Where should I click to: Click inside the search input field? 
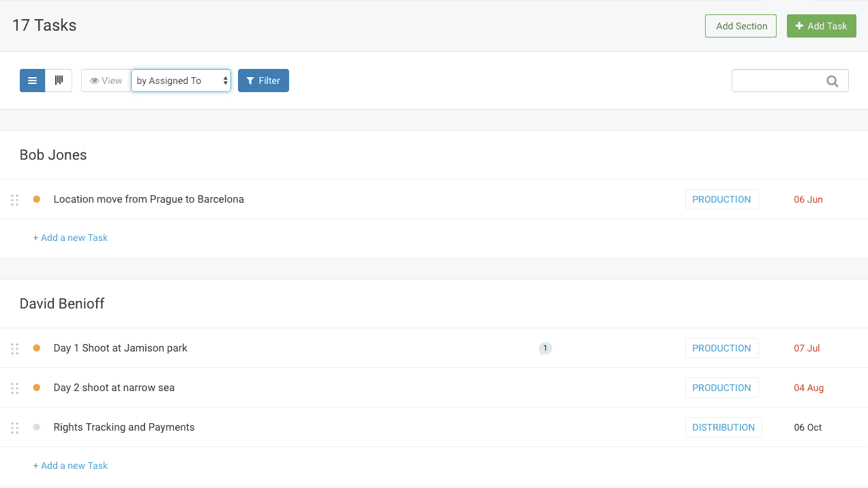point(777,80)
